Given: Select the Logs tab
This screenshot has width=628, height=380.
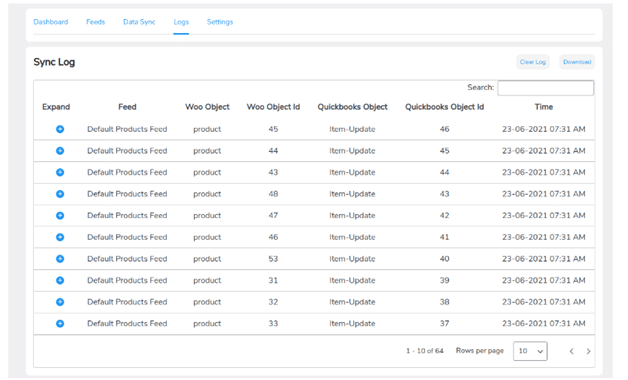Looking at the screenshot, I should [181, 22].
